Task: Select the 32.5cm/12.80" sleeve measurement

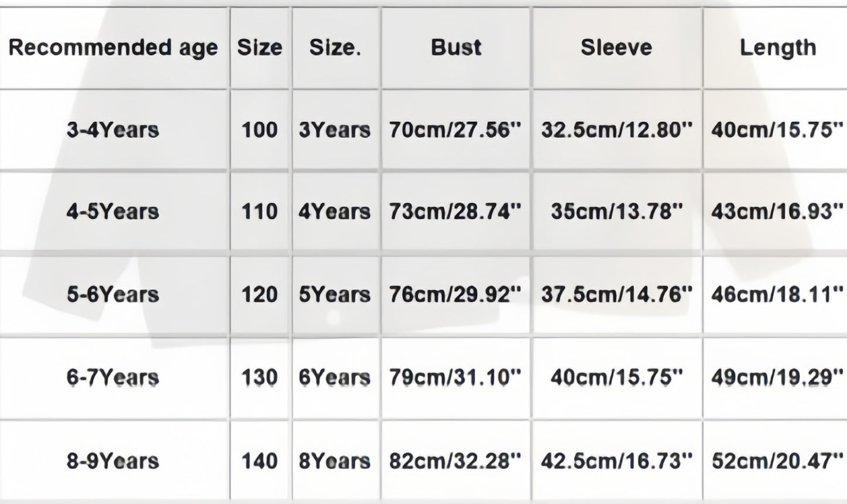Action: (617, 130)
